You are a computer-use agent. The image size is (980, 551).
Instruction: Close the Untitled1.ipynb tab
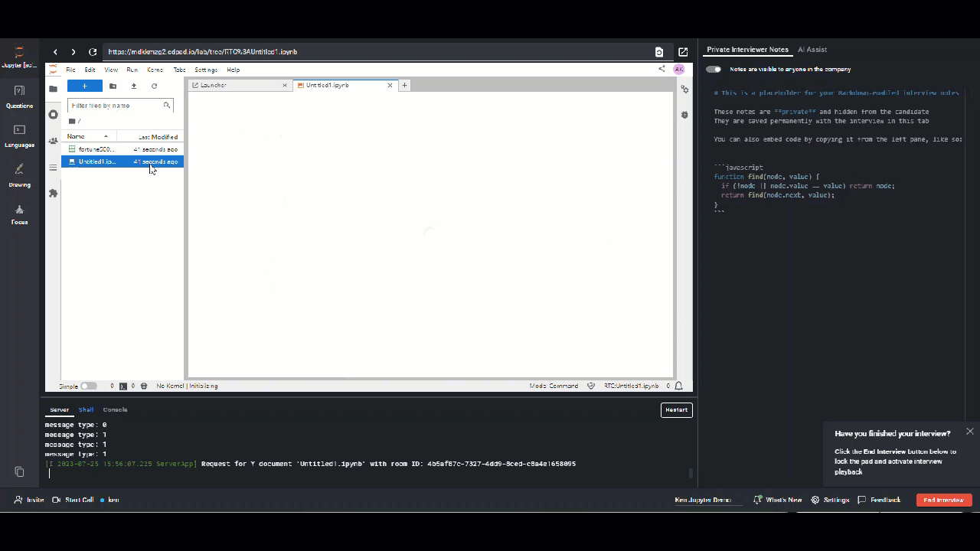click(390, 86)
